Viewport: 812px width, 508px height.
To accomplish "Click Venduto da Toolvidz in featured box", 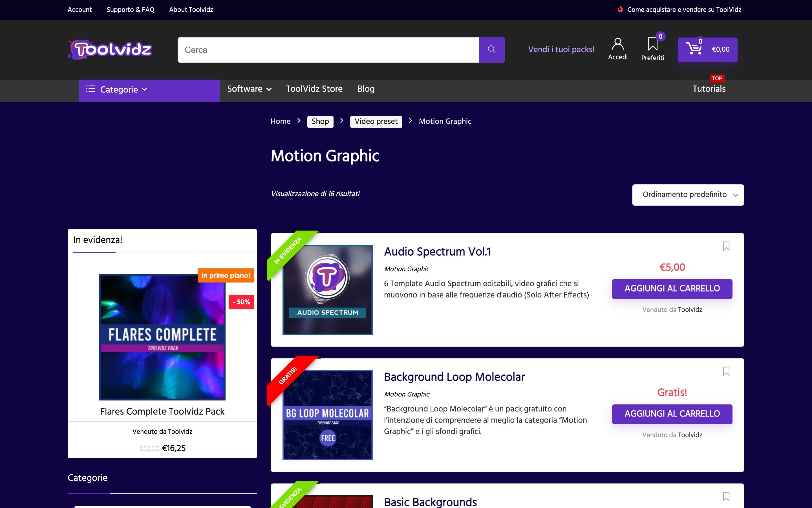I will [x=162, y=432].
